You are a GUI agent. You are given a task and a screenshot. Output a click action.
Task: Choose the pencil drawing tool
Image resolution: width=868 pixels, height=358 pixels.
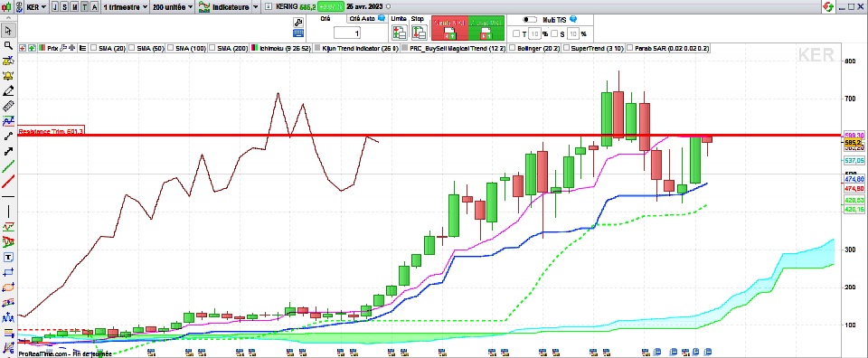click(x=8, y=90)
